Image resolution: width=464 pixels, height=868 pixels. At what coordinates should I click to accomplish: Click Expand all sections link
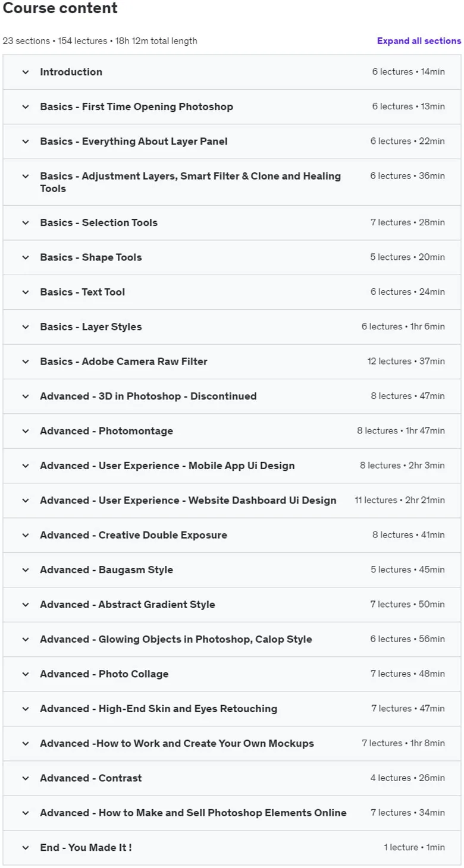pos(419,41)
